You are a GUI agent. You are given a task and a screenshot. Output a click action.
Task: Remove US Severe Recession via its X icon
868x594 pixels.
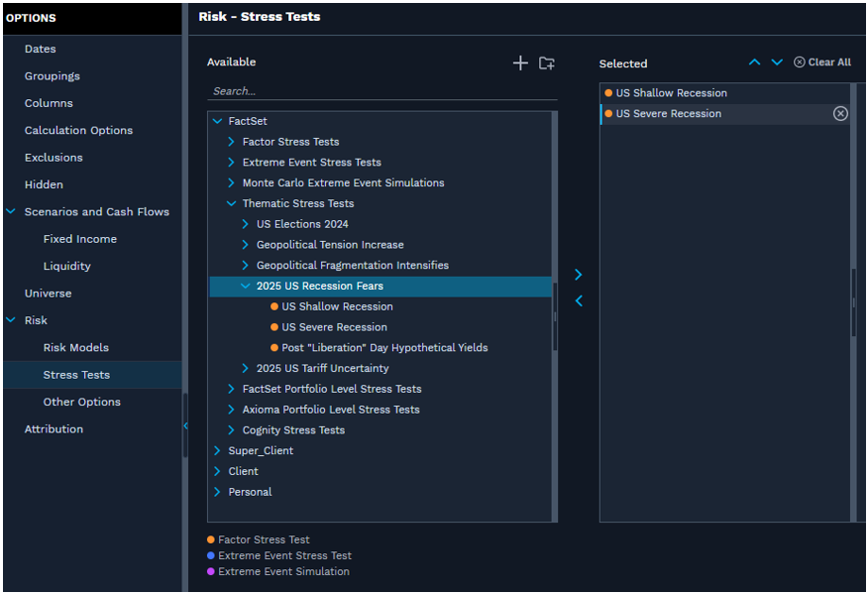(840, 114)
